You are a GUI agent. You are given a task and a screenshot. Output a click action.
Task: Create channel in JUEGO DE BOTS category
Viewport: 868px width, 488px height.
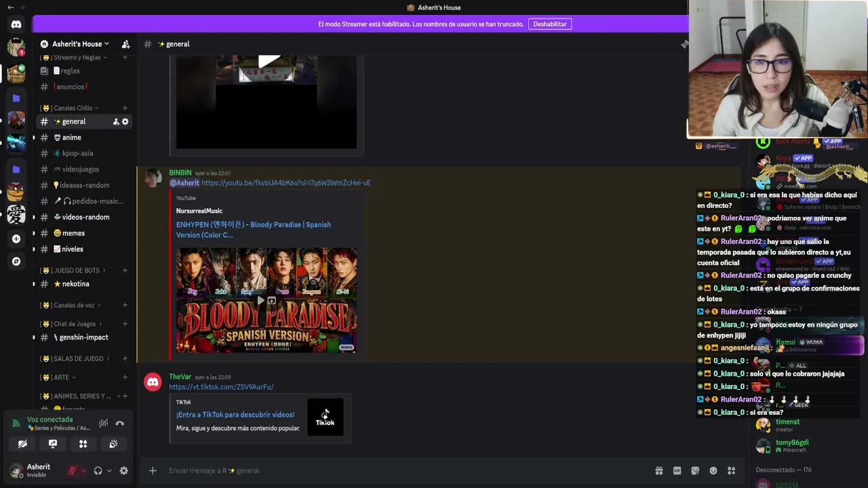tap(125, 270)
